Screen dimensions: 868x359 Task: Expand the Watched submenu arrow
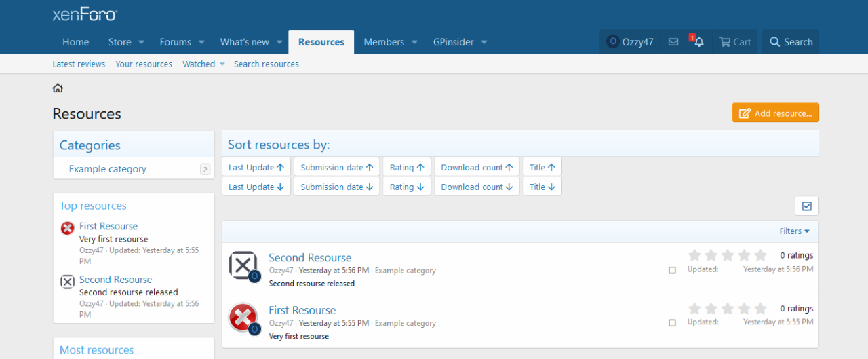pos(222,64)
